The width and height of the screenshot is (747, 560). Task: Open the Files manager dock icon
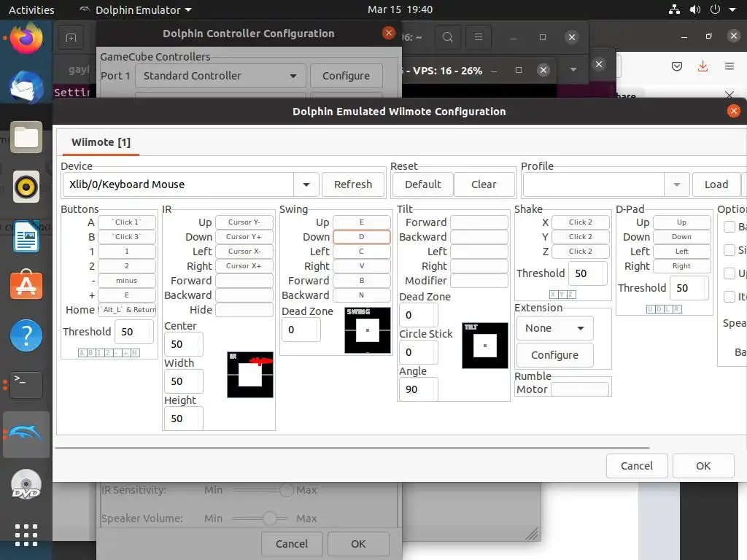(26, 137)
